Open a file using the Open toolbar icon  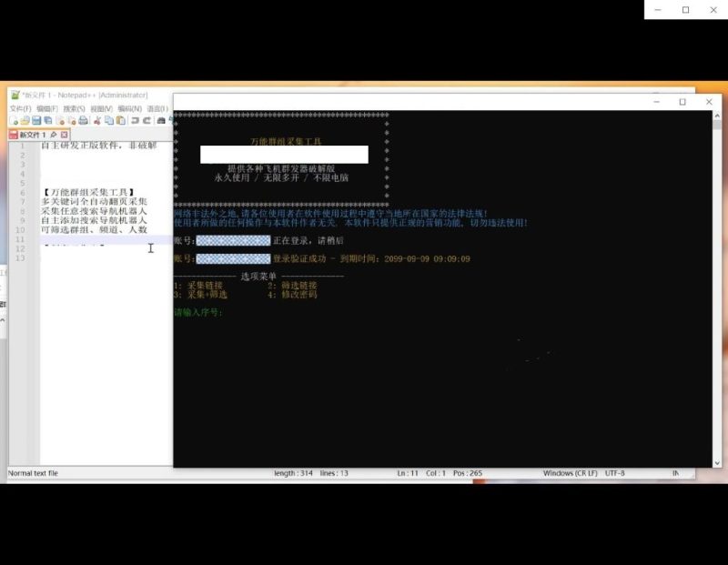[24, 120]
